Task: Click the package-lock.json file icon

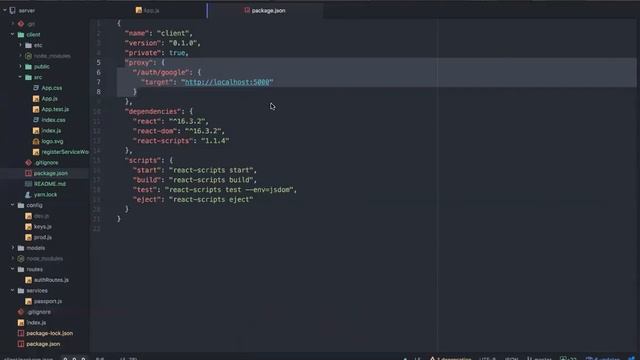Action: (x=21, y=333)
